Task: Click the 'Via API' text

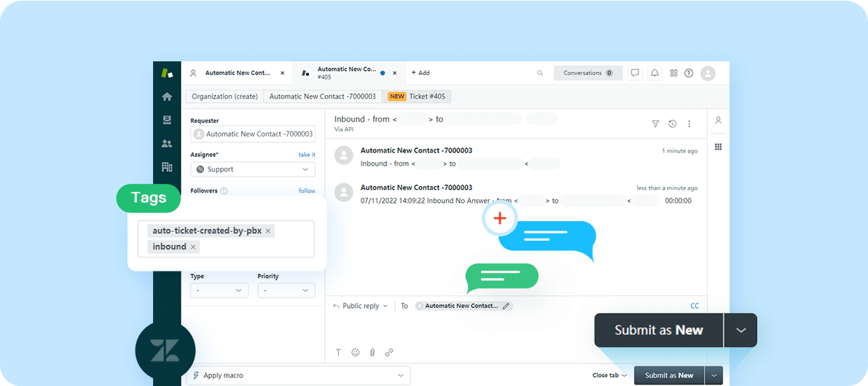Action: [x=344, y=129]
